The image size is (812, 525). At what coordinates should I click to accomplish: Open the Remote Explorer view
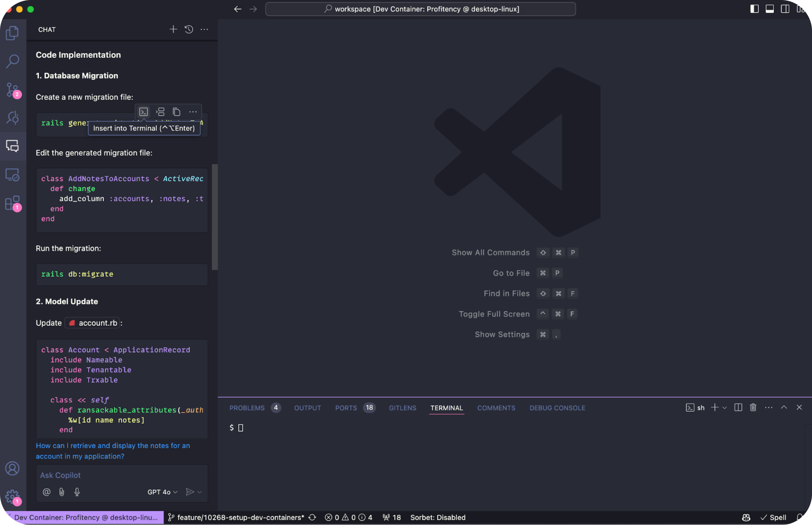click(13, 175)
